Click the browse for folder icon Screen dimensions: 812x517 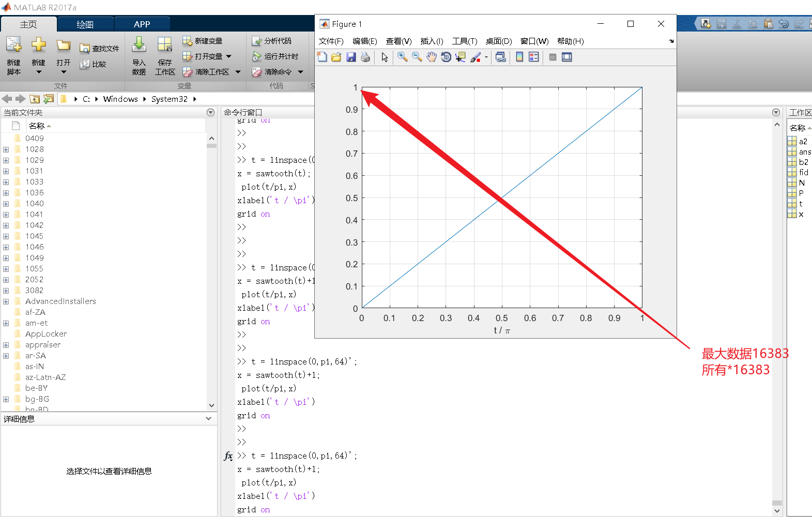coord(49,99)
